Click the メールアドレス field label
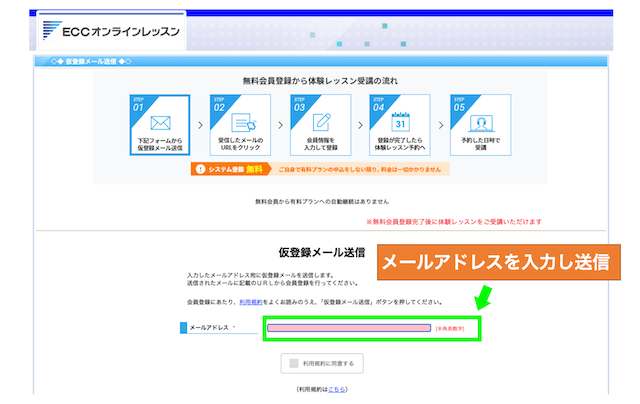 click(209, 327)
